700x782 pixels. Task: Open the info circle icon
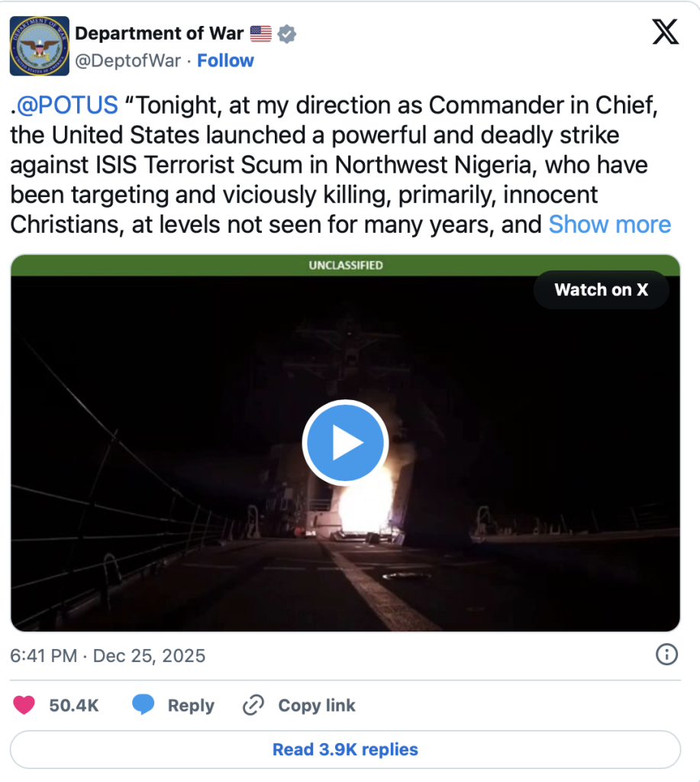666,654
